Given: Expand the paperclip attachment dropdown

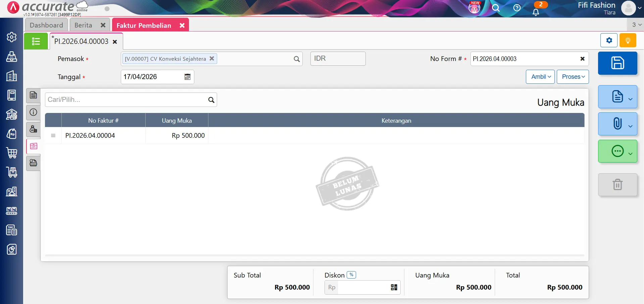Looking at the screenshot, I should coord(617,124).
